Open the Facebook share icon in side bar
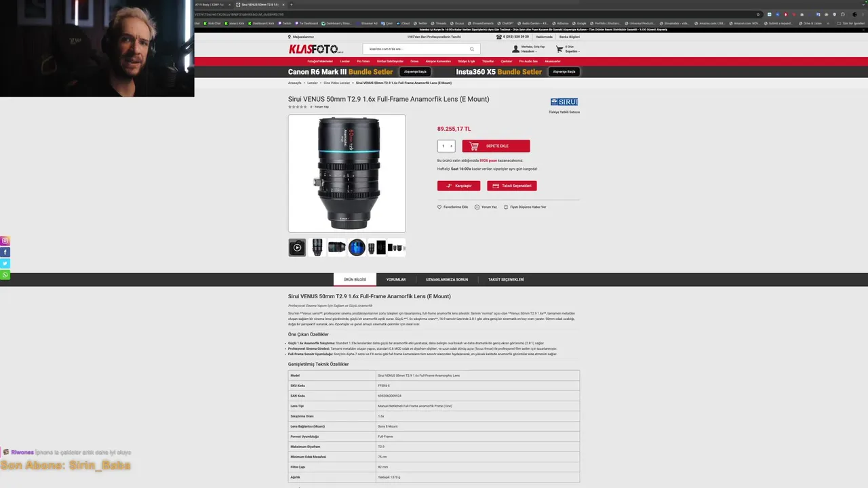This screenshot has width=868, height=488. coord(5,252)
